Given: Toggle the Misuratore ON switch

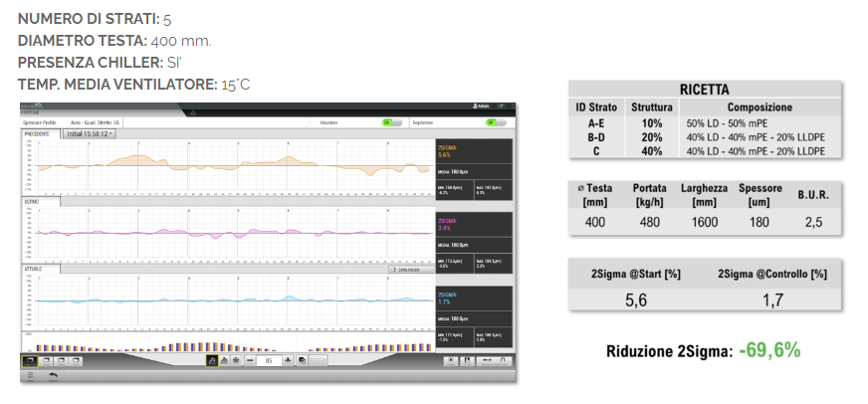Looking at the screenshot, I should [391, 122].
